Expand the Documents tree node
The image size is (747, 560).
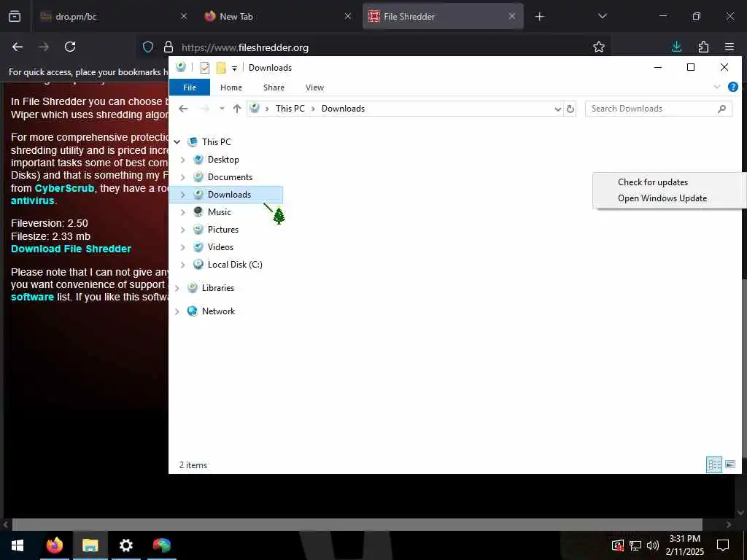[x=183, y=177]
